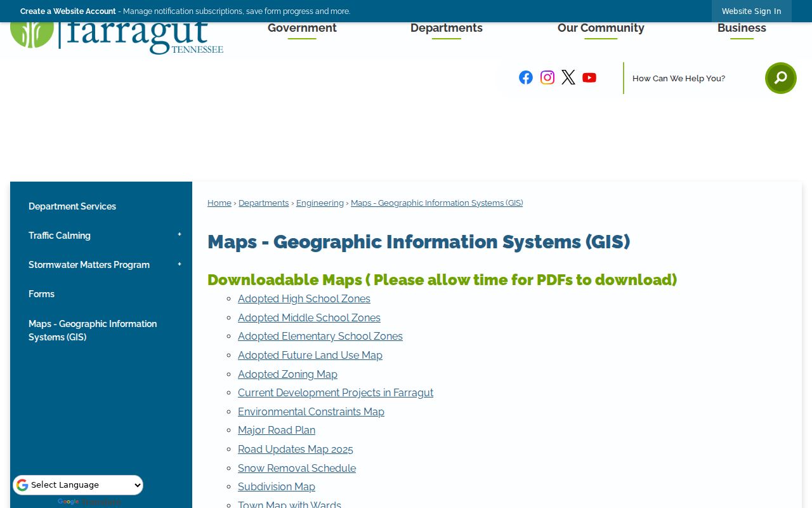Expand the Traffic Calming submenu arrow
The image size is (812, 508).
(180, 235)
